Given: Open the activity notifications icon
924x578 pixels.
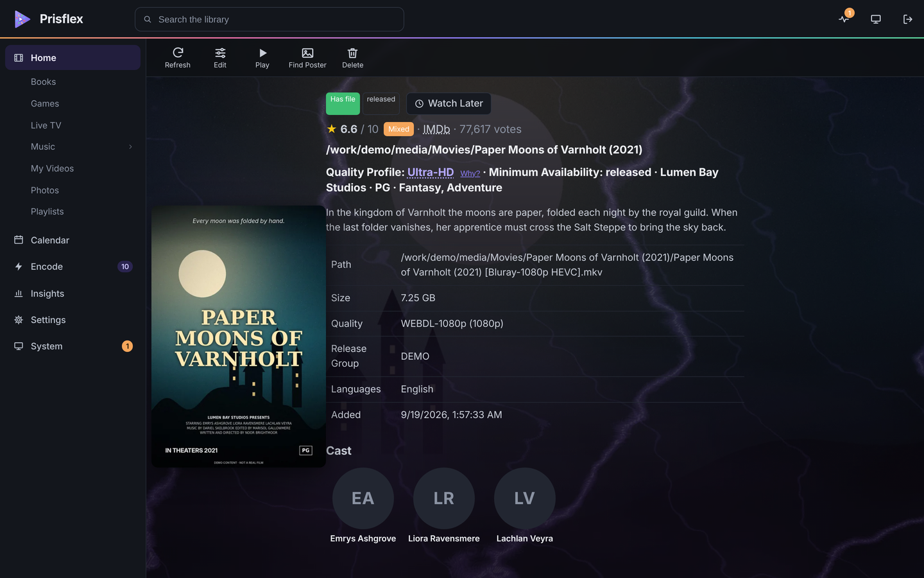Looking at the screenshot, I should coord(844,19).
